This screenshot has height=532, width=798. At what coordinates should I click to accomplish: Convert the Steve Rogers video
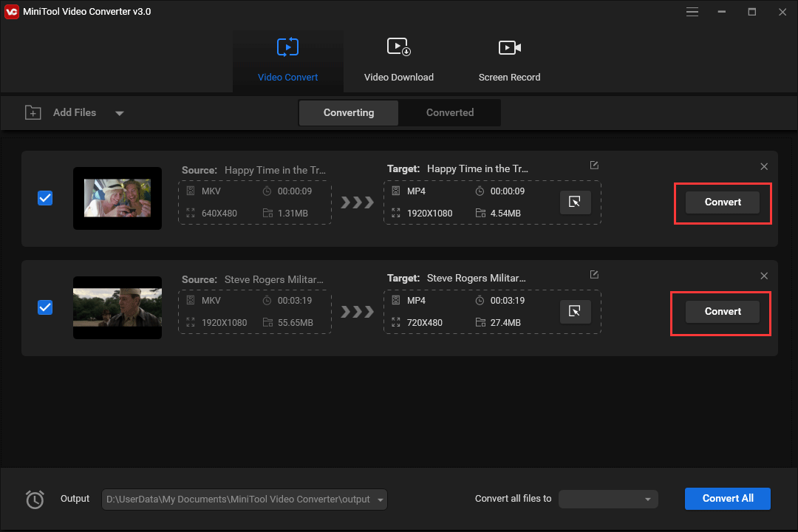(x=722, y=312)
